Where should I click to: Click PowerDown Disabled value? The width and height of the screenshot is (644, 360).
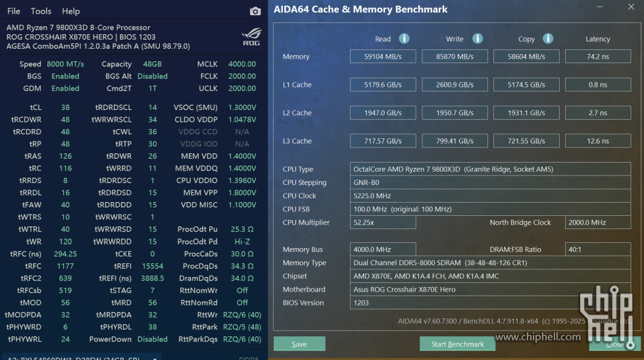click(153, 339)
